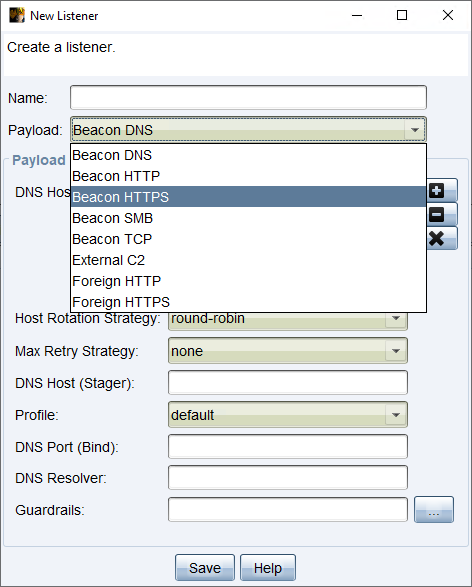Screen dimensions: 472x587
Task: Collapse the Payload combo box
Action: click(414, 130)
